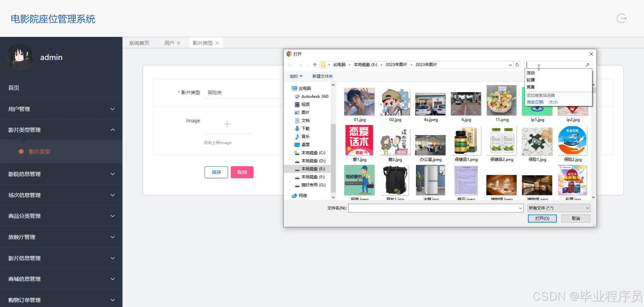Expand the 商城信息管理 sidebar menu
This screenshot has height=307, width=644.
(61, 279)
